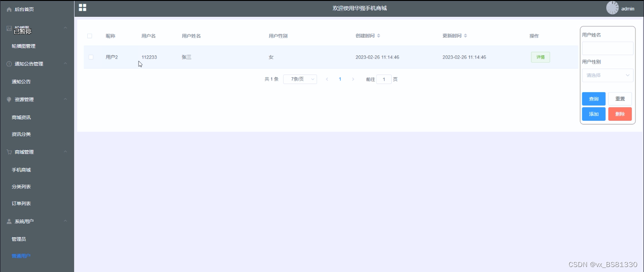Viewport: 644px width, 272px height.
Task: Focus the 用户姓名 search input
Action: coord(608,48)
